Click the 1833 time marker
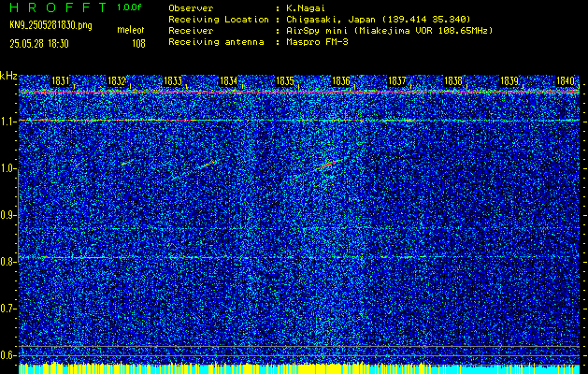The width and height of the screenshot is (588, 374). pos(173,80)
